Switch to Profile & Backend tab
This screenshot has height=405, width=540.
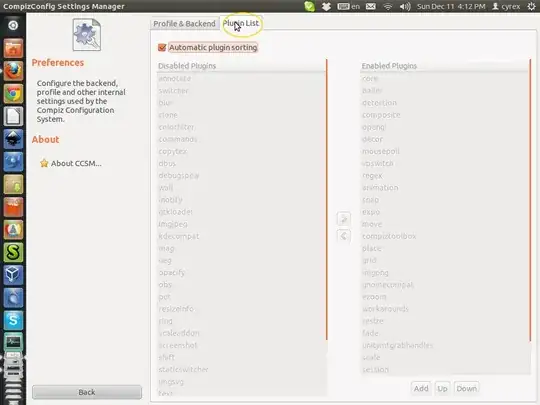(184, 23)
